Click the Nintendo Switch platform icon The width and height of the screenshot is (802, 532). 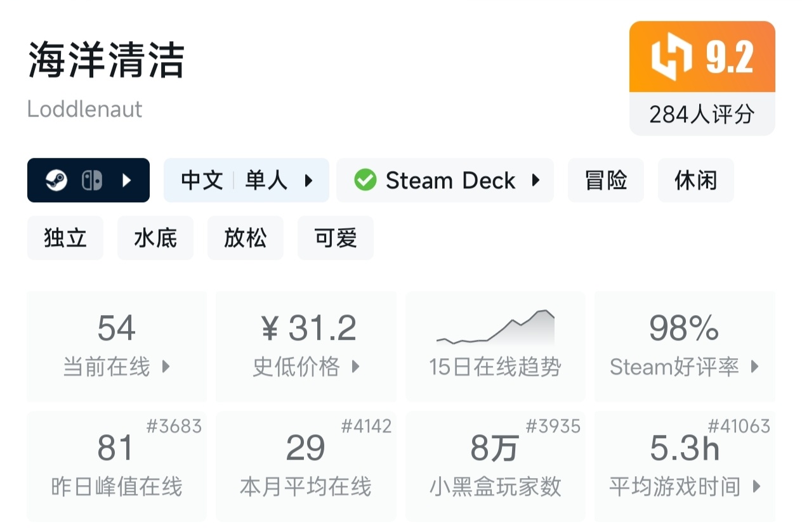(91, 181)
